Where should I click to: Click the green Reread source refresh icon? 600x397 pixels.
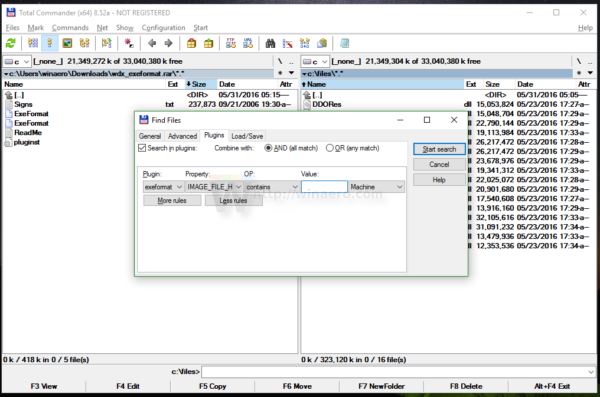click(x=11, y=43)
